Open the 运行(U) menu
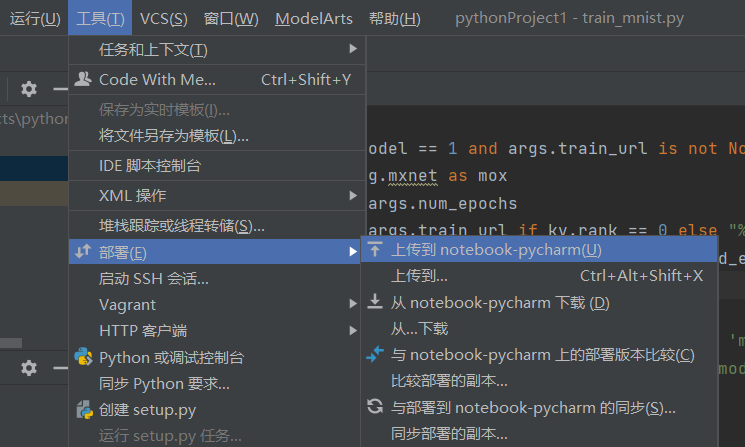This screenshot has height=447, width=745. pos(35,19)
